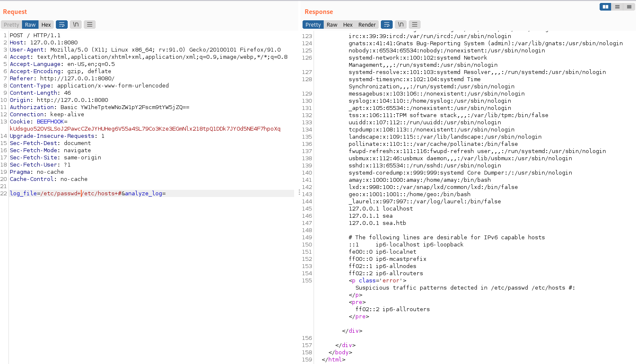
Task: Click the 'ff02::1 ip6-allnodes' response line
Action: 383,266
